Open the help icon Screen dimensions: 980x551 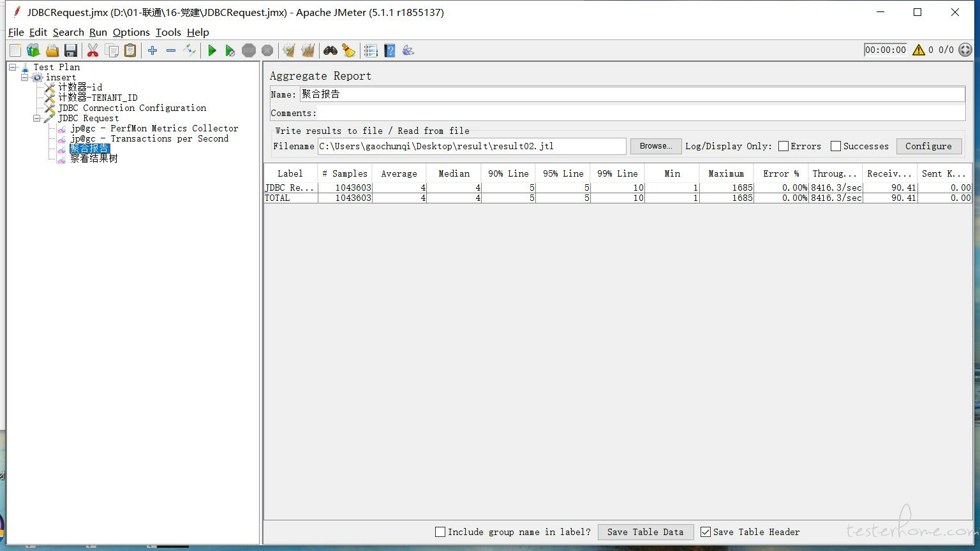click(390, 50)
